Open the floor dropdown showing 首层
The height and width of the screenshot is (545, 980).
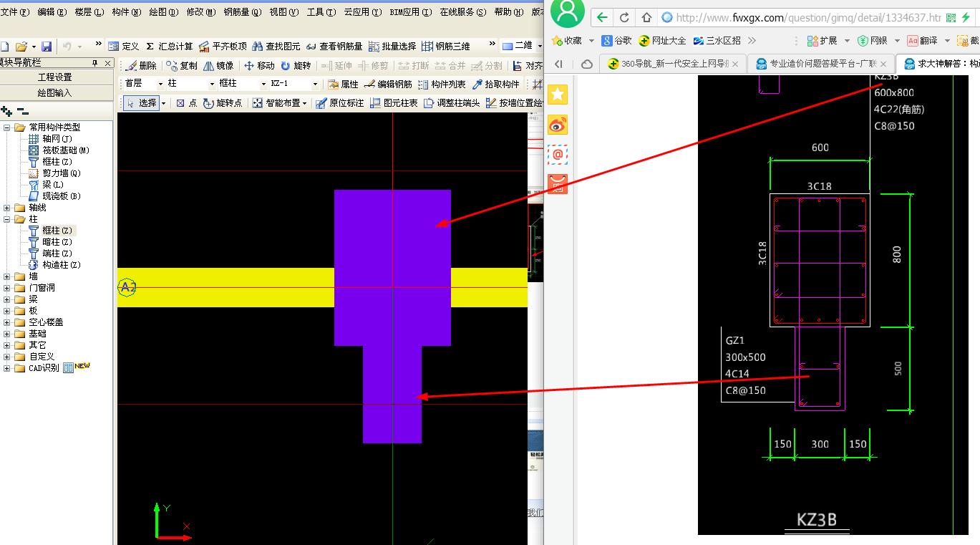(143, 84)
